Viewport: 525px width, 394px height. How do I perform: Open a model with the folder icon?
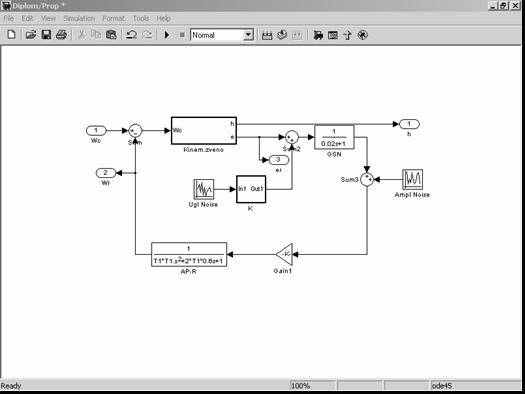coord(30,34)
